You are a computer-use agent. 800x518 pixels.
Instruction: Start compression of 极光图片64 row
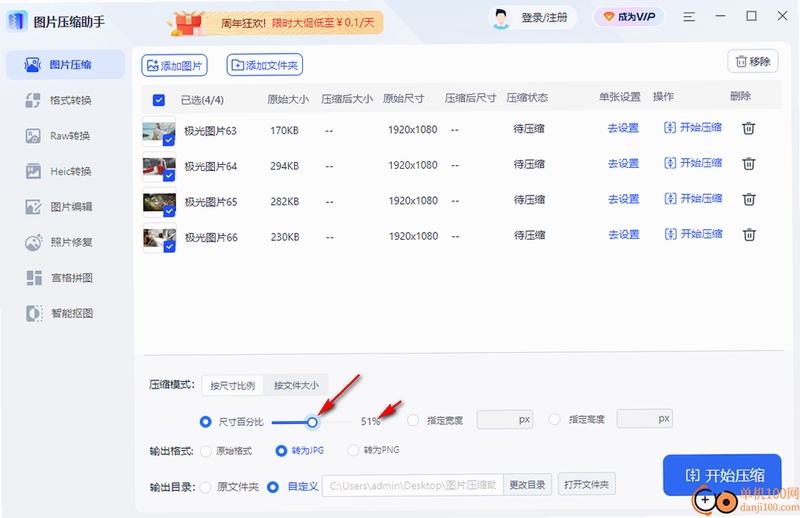coord(693,163)
